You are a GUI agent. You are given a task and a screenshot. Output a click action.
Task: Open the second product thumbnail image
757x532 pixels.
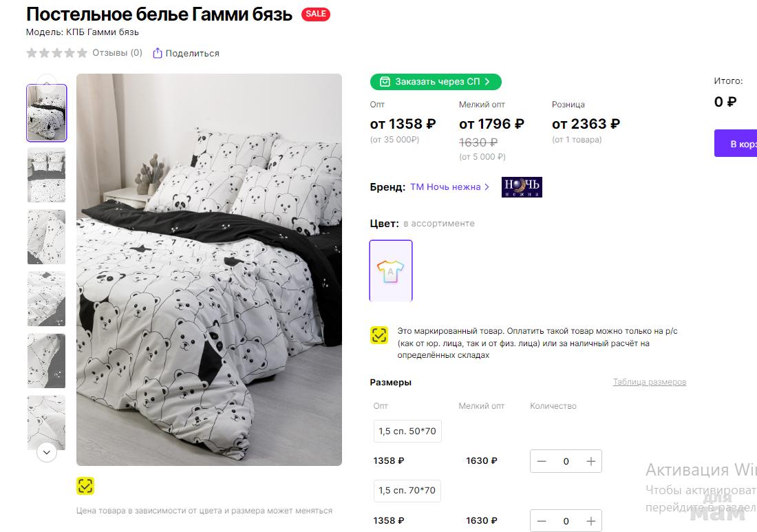pos(46,175)
